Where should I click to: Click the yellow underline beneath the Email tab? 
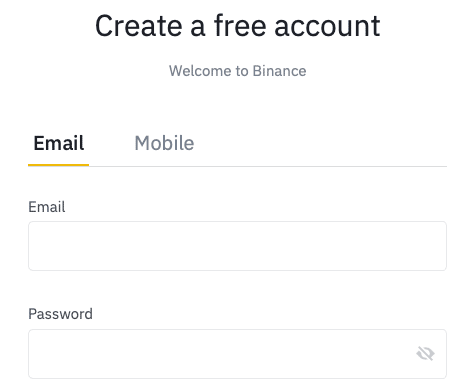click(58, 165)
